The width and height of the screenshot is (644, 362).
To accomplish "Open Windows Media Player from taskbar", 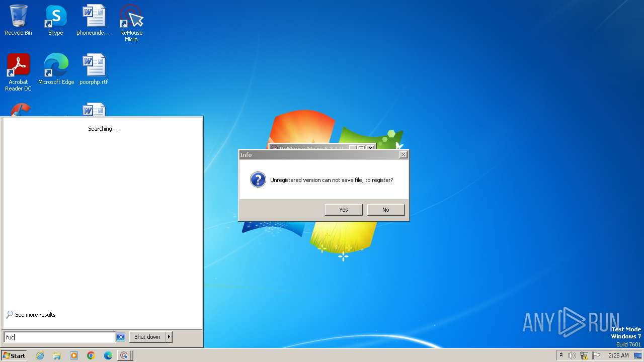I will (74, 355).
